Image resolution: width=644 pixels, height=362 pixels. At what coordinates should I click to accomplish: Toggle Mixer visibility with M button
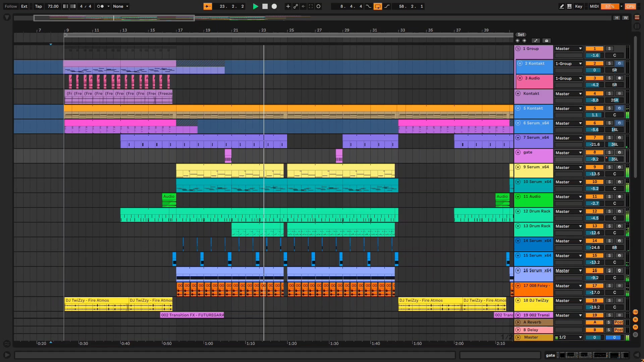[635, 327]
